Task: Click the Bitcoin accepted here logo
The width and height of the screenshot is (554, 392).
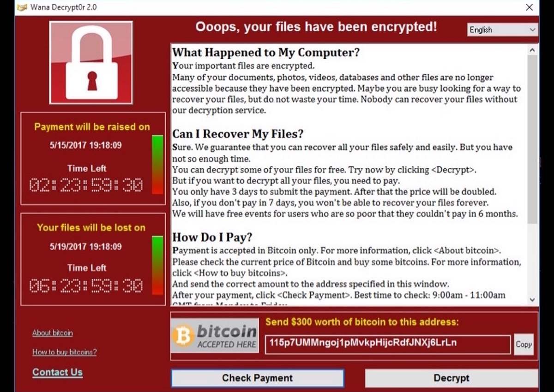Action: click(x=215, y=335)
